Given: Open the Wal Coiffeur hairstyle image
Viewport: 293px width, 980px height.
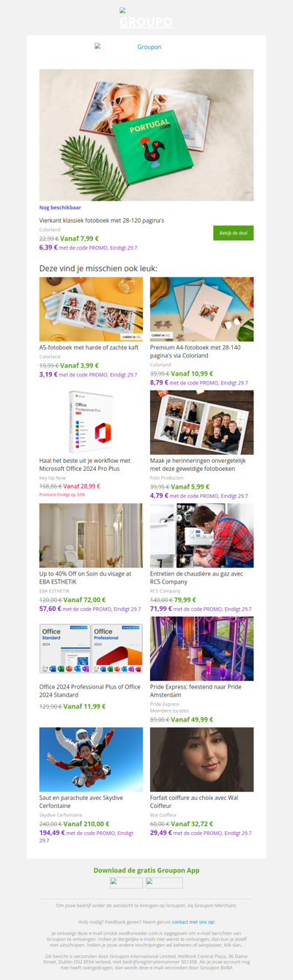Looking at the screenshot, I should click(x=201, y=760).
